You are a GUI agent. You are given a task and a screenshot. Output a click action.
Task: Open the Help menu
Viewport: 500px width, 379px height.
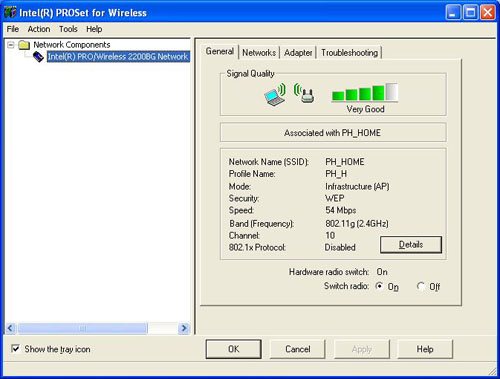click(x=94, y=29)
